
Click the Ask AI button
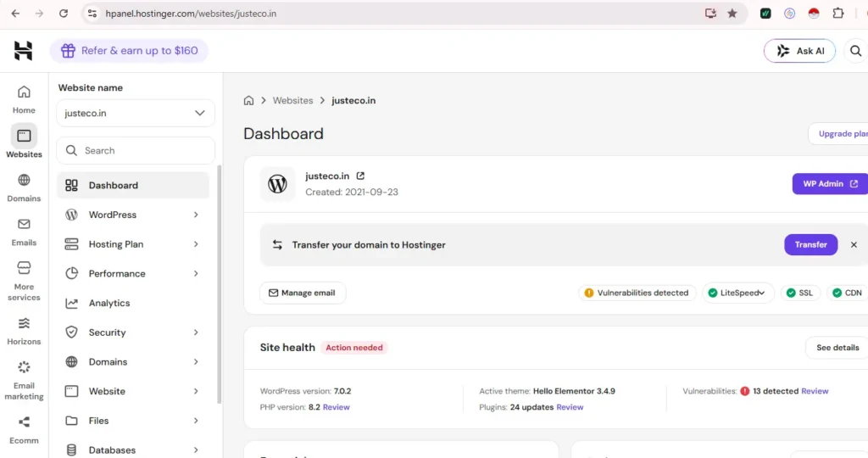[x=799, y=51]
